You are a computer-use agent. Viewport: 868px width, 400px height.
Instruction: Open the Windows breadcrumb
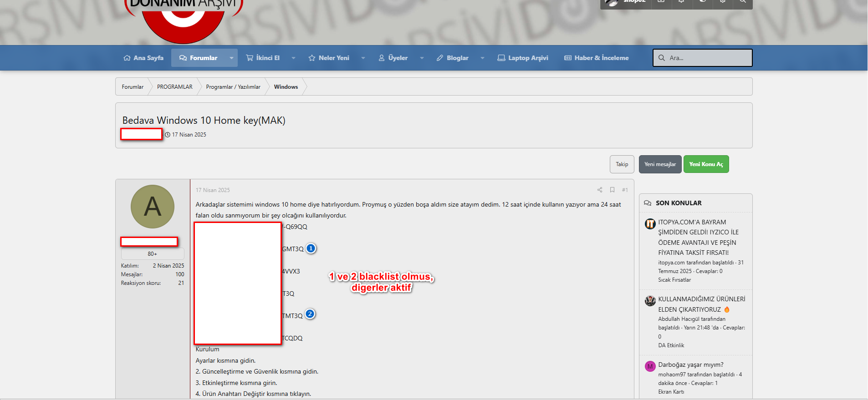click(x=286, y=87)
